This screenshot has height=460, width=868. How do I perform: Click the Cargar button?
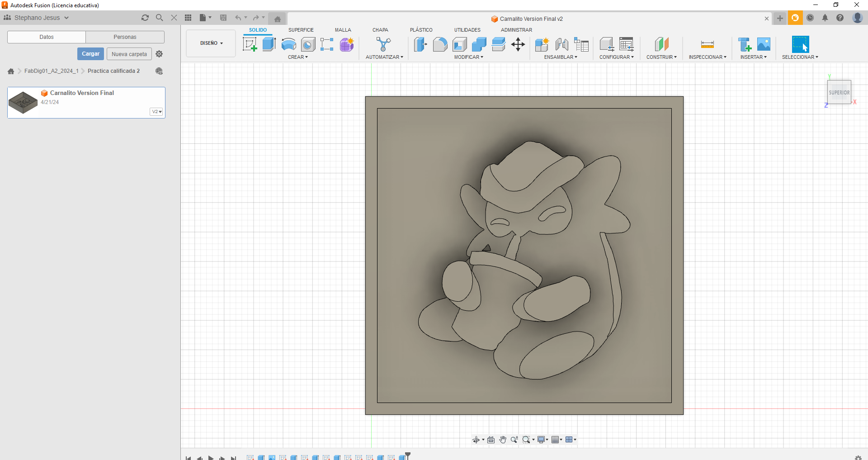tap(91, 54)
